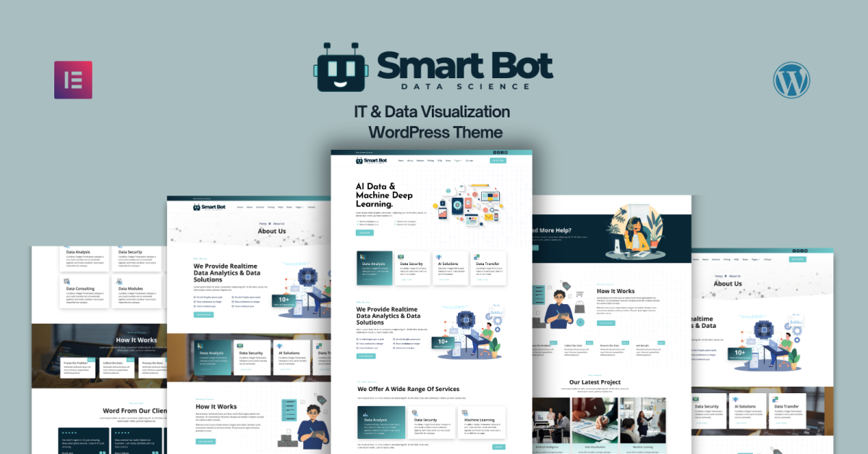Click the Data Transfer card icon in center page
Image resolution: width=868 pixels, height=454 pixels.
coord(478,256)
